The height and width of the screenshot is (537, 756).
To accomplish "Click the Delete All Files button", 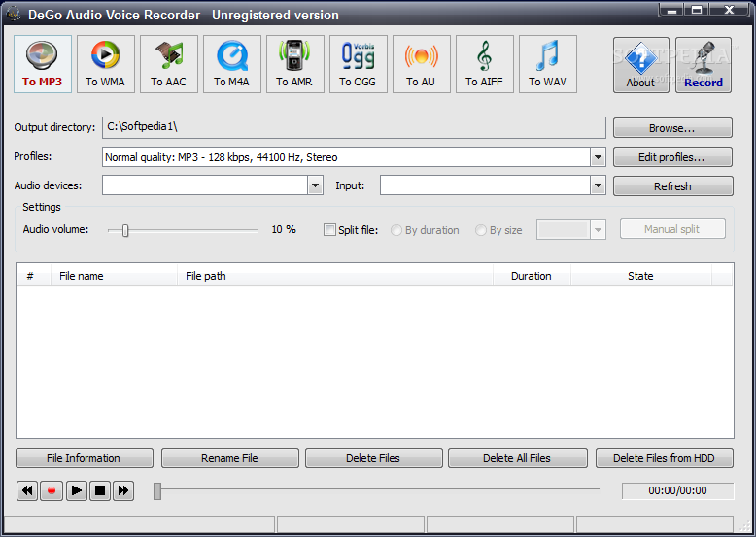I will 518,458.
